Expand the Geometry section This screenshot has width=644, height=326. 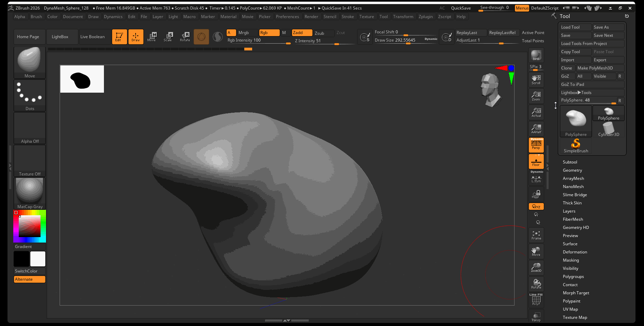(x=572, y=170)
